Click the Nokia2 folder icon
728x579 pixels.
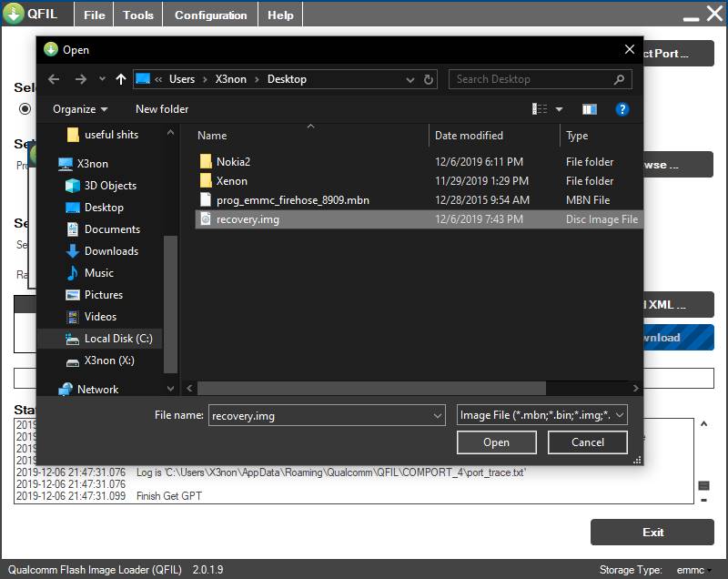tap(206, 161)
